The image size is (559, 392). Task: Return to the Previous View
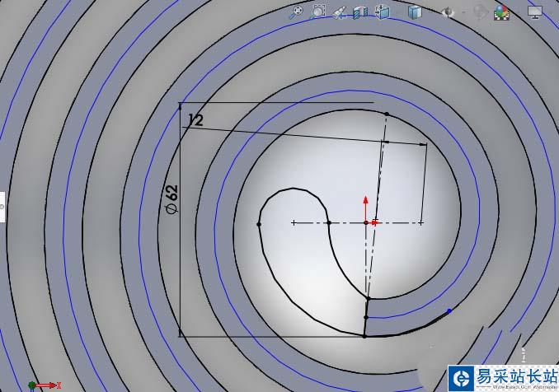point(339,13)
